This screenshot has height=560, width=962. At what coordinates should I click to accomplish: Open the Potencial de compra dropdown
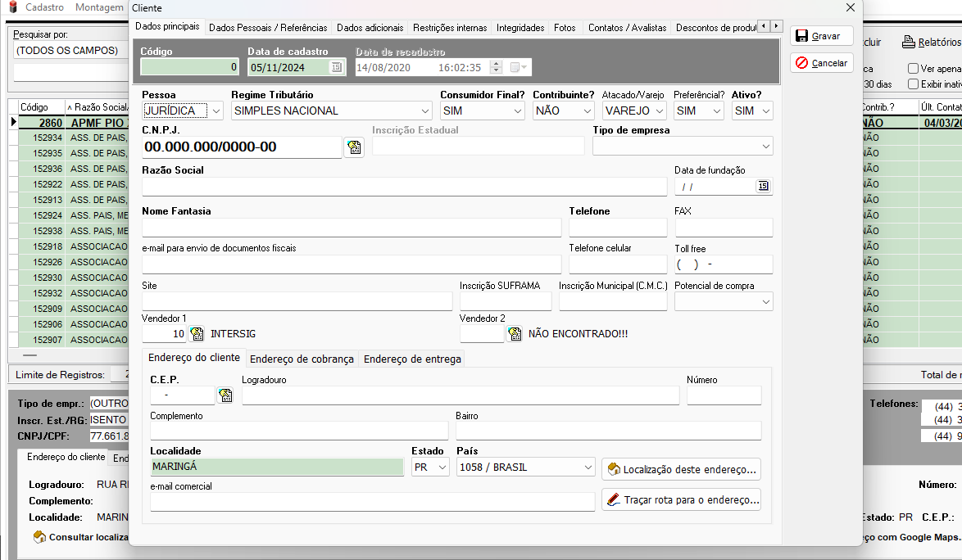coord(765,302)
